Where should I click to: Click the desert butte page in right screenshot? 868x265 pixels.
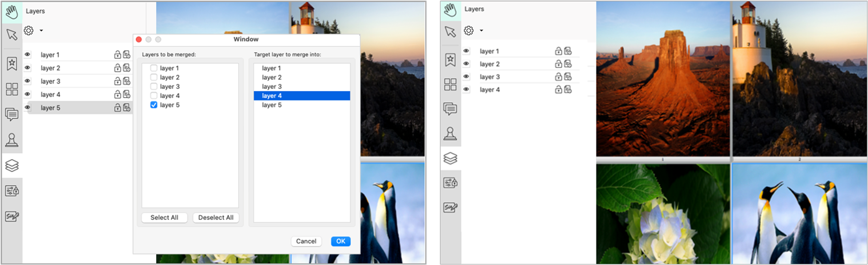click(x=663, y=79)
